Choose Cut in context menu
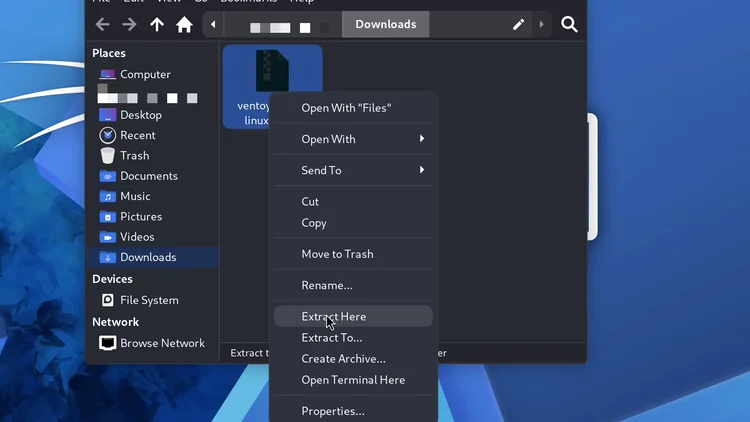 tap(353, 201)
